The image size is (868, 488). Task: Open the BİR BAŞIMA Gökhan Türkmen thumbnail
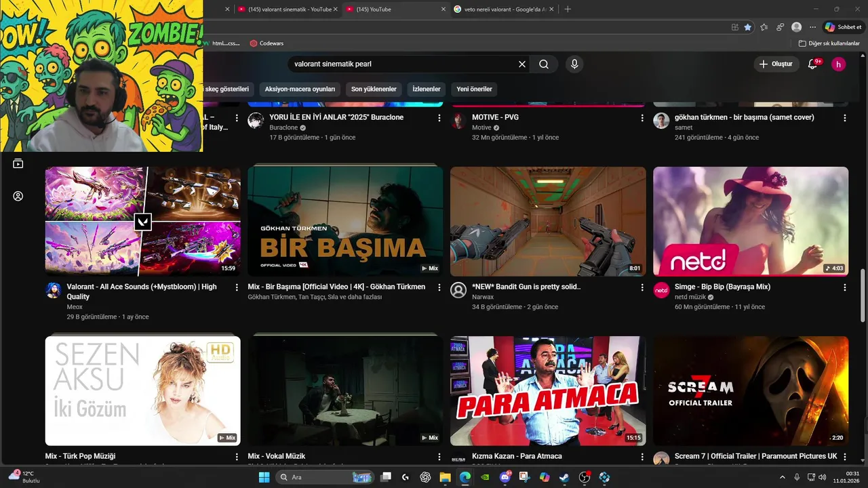pos(345,222)
